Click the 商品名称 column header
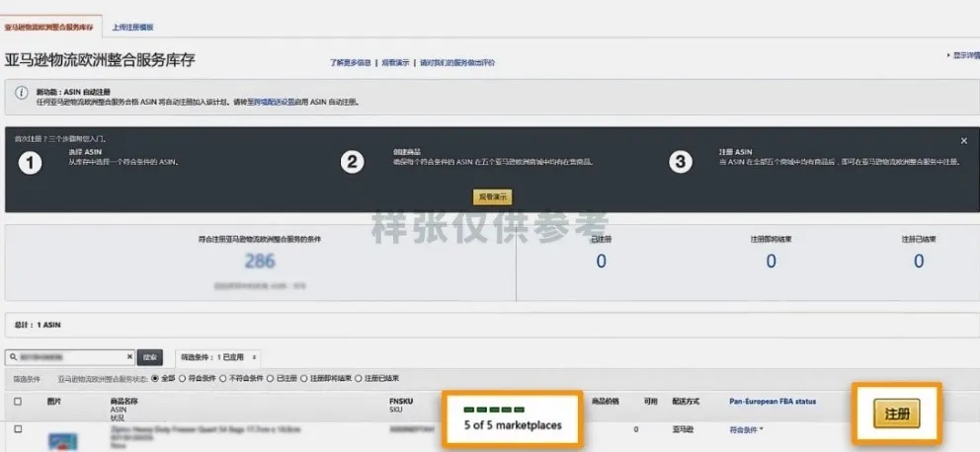 123,402
